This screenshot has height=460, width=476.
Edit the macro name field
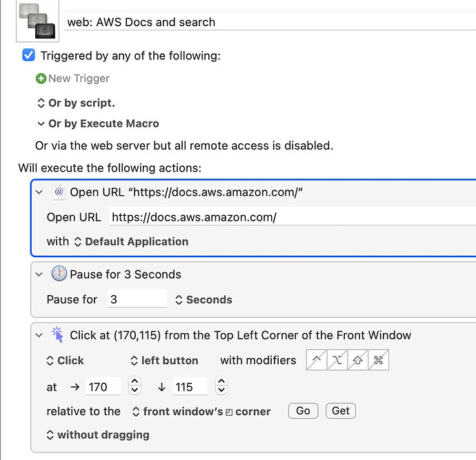pyautogui.click(x=270, y=22)
